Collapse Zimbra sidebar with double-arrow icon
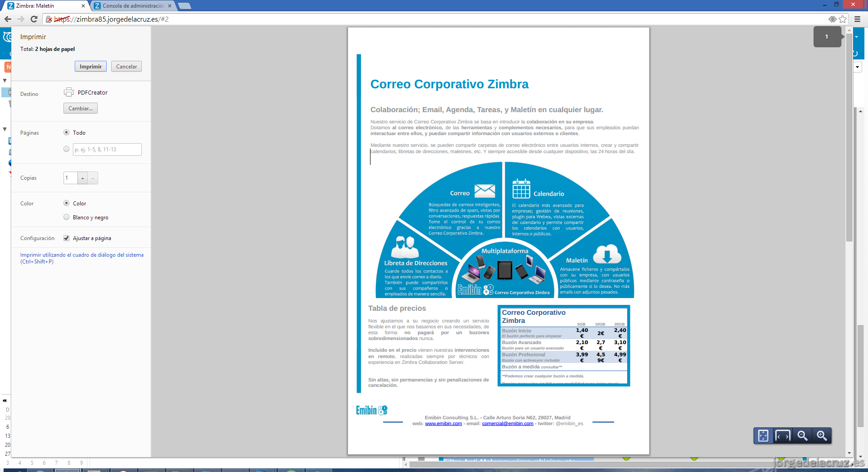The height and width of the screenshot is (472, 868). [x=5, y=400]
